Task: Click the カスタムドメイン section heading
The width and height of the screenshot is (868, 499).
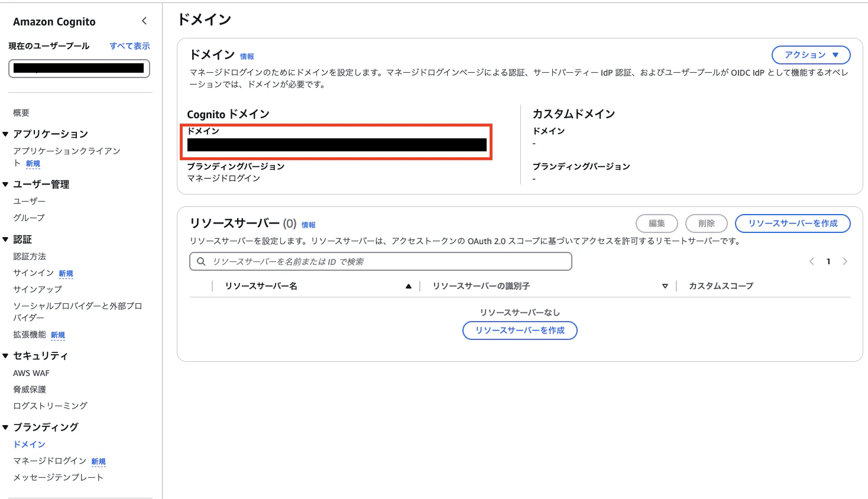Action: (x=574, y=114)
